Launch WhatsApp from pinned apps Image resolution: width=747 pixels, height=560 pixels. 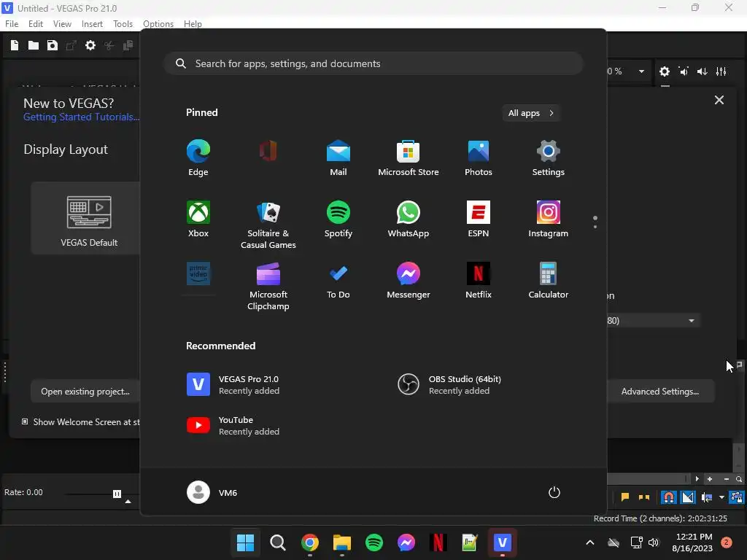(x=409, y=219)
